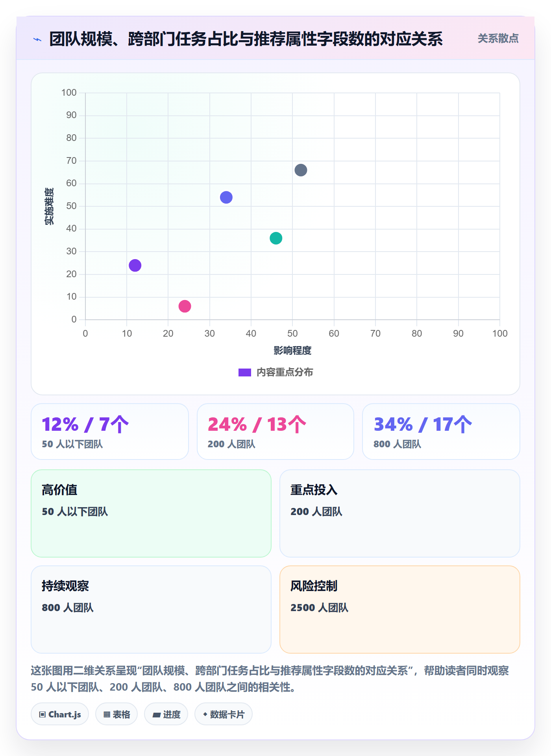This screenshot has width=551, height=756.
Task: Select the 高价值 quadrant card
Action: [x=151, y=513]
